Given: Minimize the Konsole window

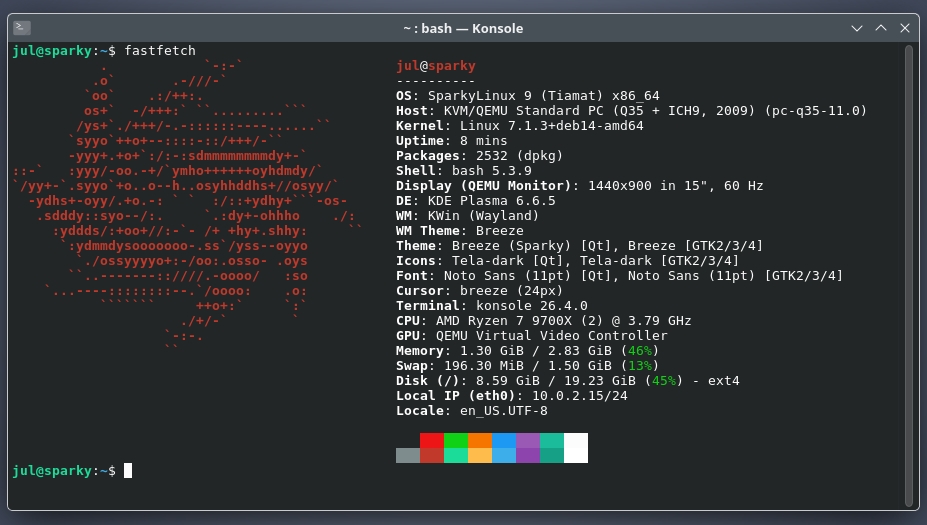Looking at the screenshot, I should [x=857, y=28].
